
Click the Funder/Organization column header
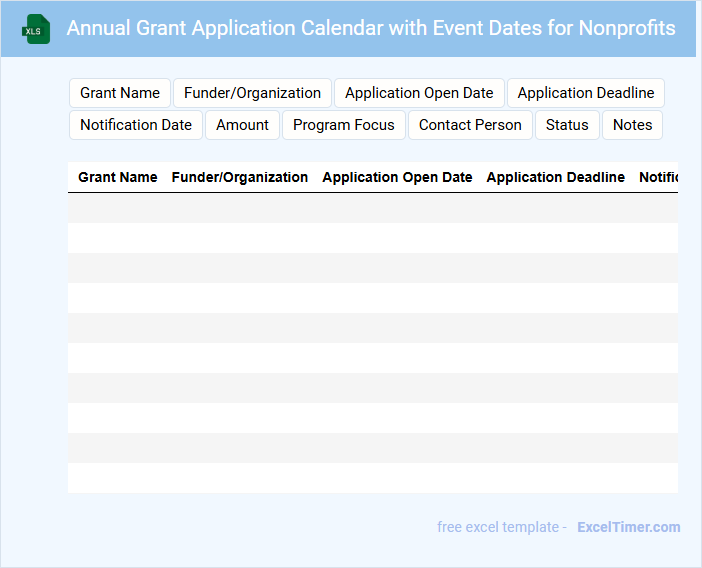(x=240, y=177)
